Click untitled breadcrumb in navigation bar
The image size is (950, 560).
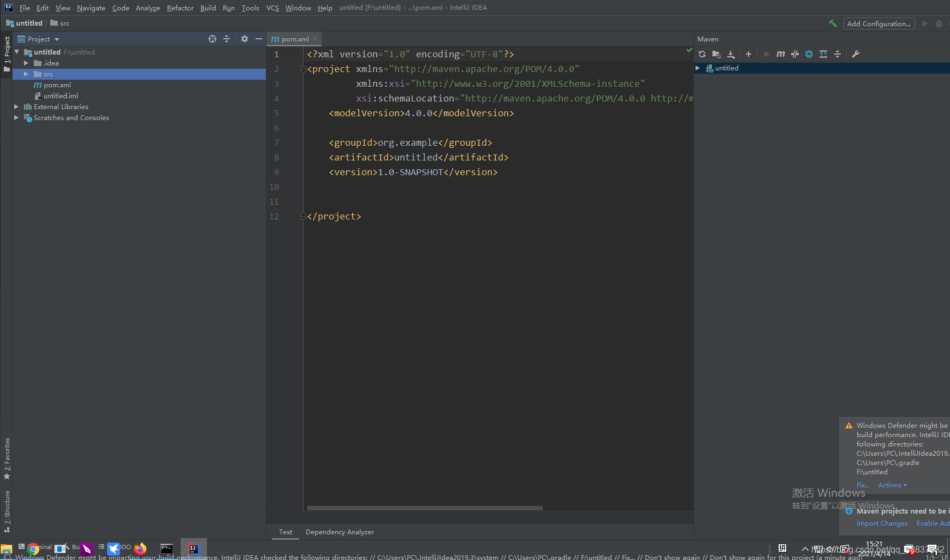click(x=25, y=23)
